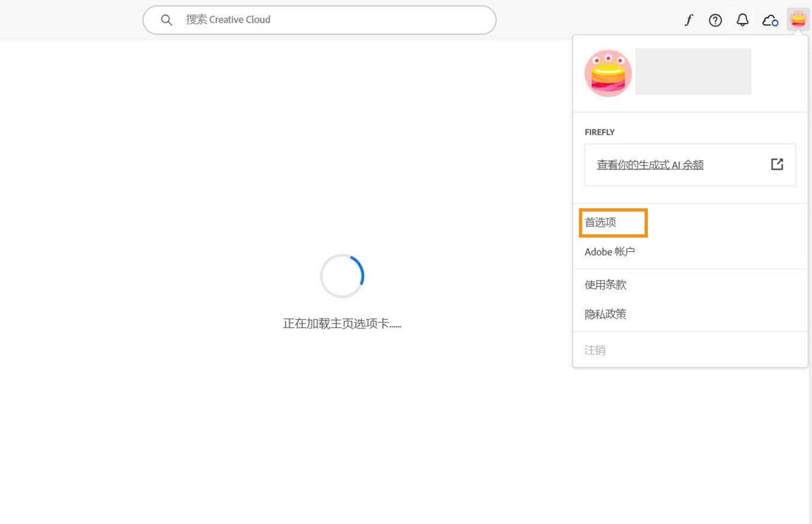This screenshot has height=524, width=812.
Task: Select 使用条款 in the account menu
Action: click(605, 284)
